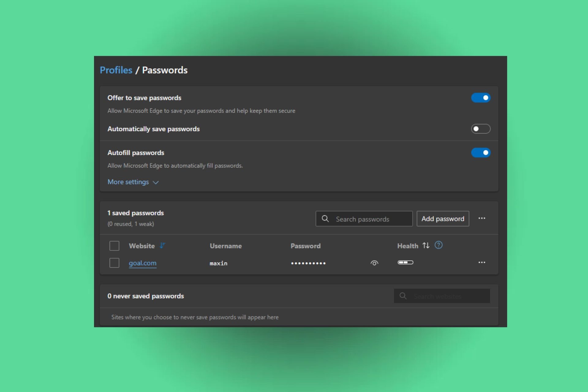The width and height of the screenshot is (588, 392).
Task: Click the '1 saved passwords' heading
Action: (x=135, y=213)
